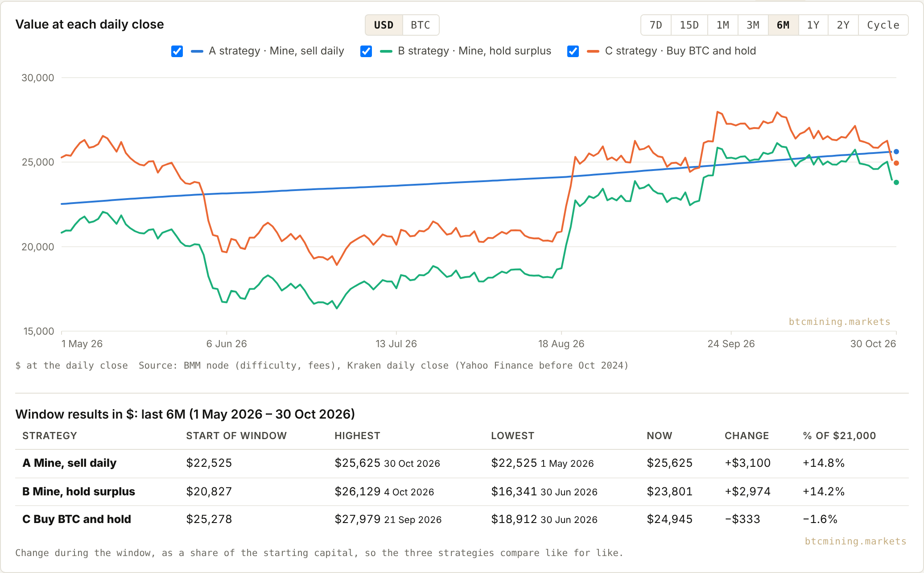Switch value display to BTC

tap(421, 25)
